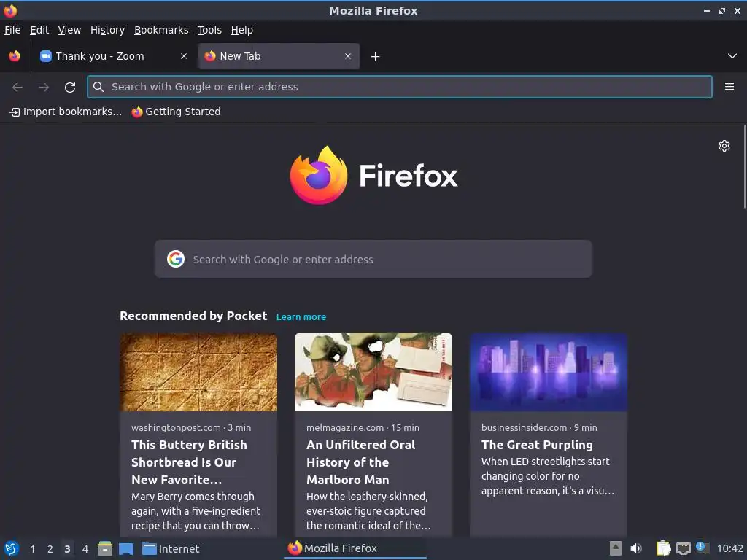The image size is (747, 560).
Task: Open the Bookmarks menu
Action: coord(161,30)
